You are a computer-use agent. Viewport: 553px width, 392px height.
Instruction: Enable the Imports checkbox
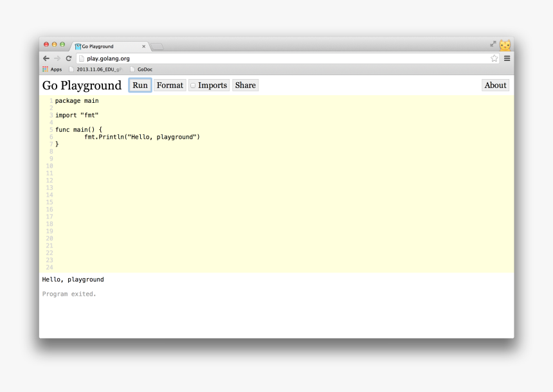193,85
